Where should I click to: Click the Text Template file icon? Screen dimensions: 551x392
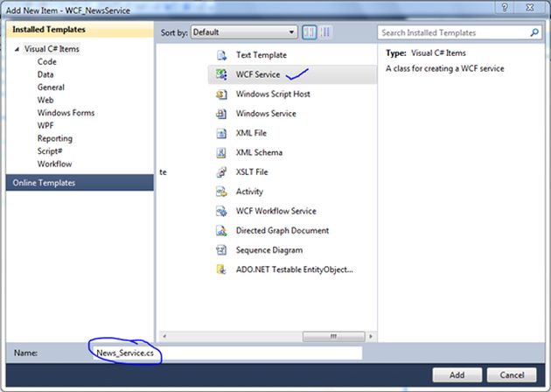tap(221, 55)
